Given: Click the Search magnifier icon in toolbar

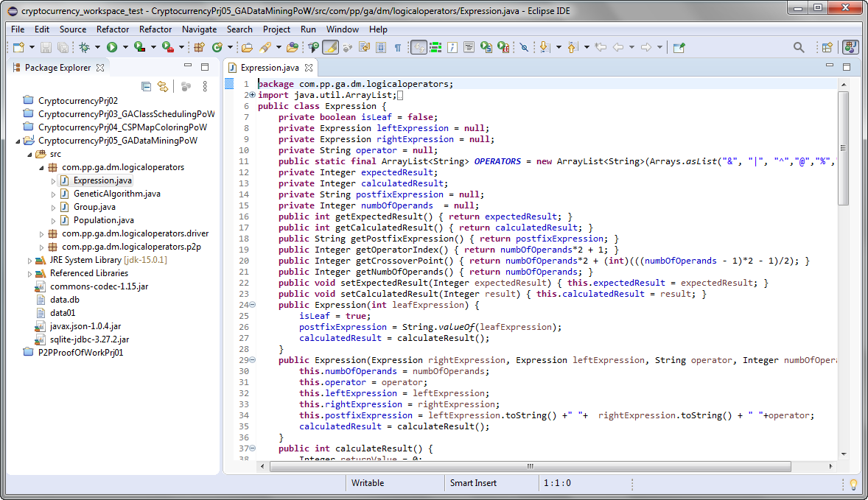Looking at the screenshot, I should coord(799,47).
